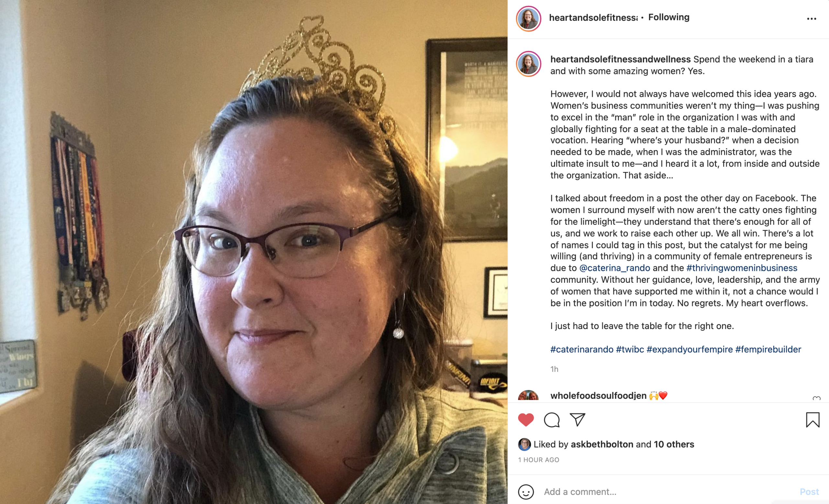Open wholefoodsoulfoodjen's profile picture
The height and width of the screenshot is (504, 829).
click(x=528, y=396)
